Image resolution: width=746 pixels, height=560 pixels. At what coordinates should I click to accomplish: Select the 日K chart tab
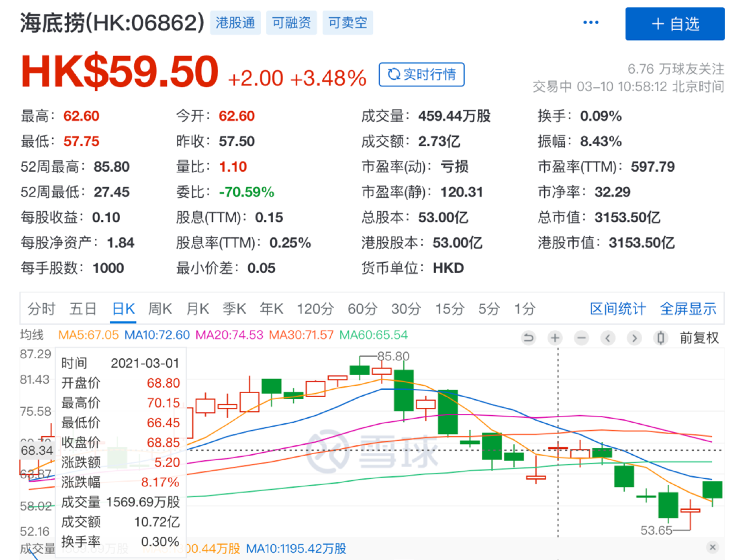tap(123, 309)
